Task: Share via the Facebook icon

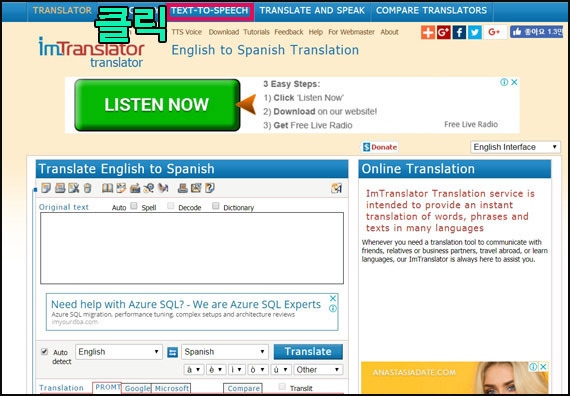Action: (459, 32)
